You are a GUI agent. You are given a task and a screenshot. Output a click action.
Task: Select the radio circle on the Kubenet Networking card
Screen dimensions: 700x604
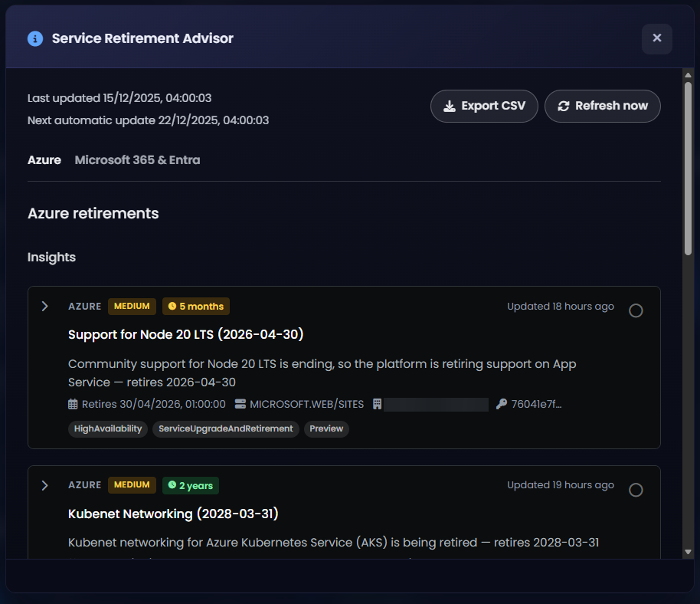coord(636,490)
